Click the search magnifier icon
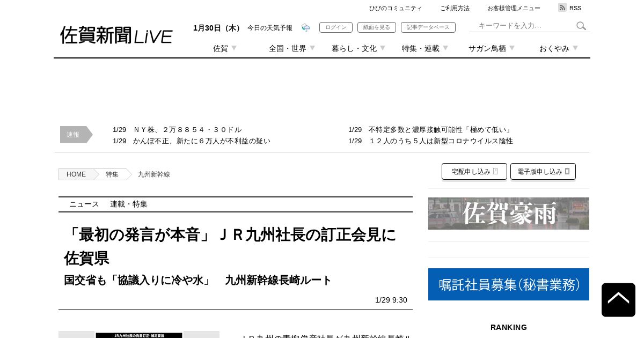This screenshot has height=338, width=644. (x=581, y=26)
